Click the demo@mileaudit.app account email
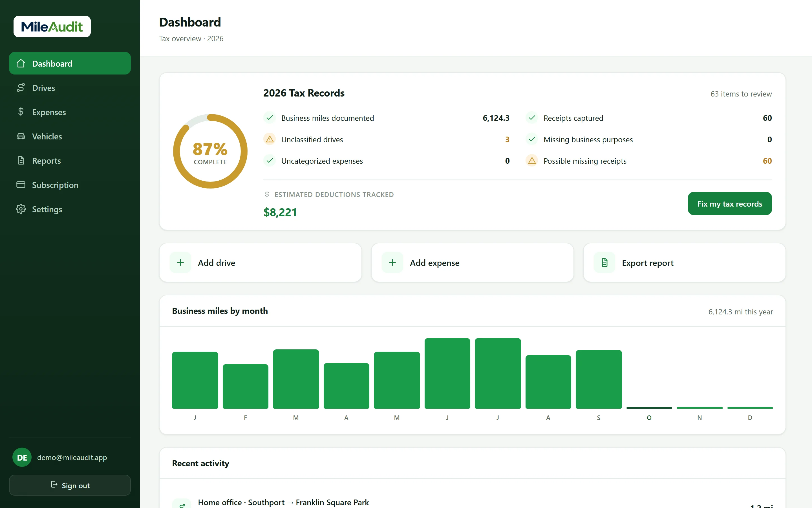 [x=72, y=457]
